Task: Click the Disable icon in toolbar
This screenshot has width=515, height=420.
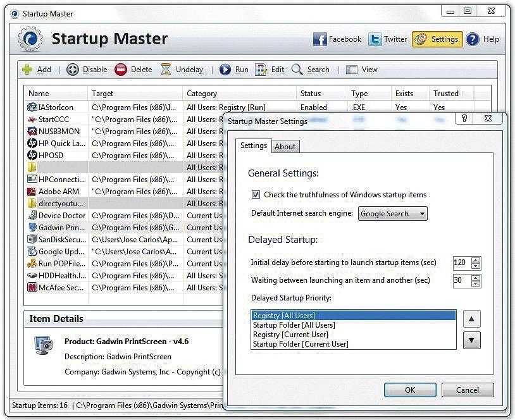Action: click(73, 70)
